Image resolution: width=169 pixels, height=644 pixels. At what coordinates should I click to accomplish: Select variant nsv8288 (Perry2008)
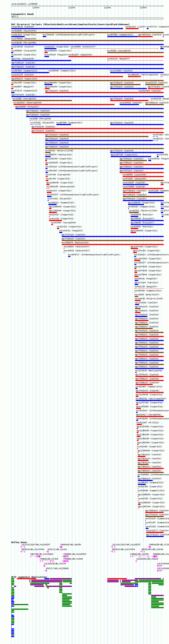click(x=40, y=119)
